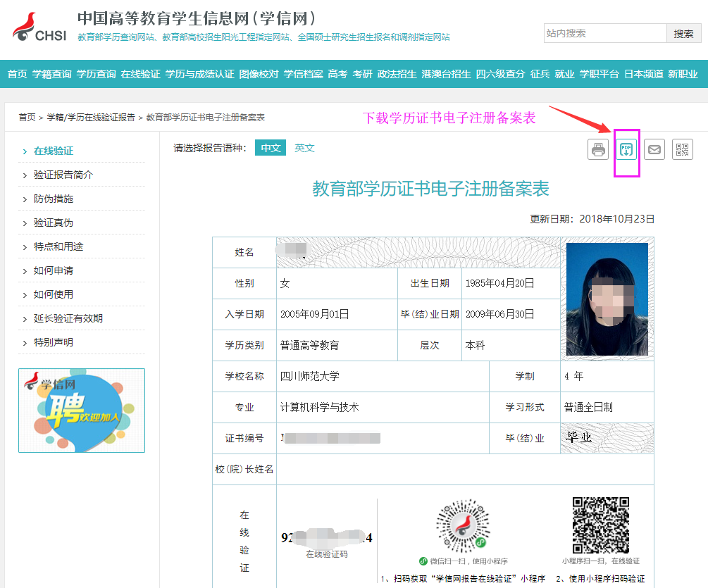Click the print report icon
Image resolution: width=708 pixels, height=588 pixels.
tap(598, 149)
